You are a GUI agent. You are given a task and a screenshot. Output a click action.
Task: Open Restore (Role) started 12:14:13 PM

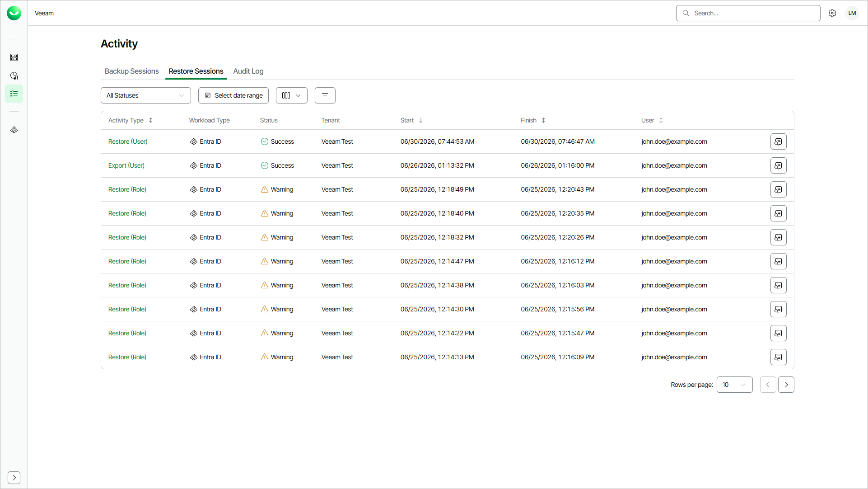click(127, 357)
